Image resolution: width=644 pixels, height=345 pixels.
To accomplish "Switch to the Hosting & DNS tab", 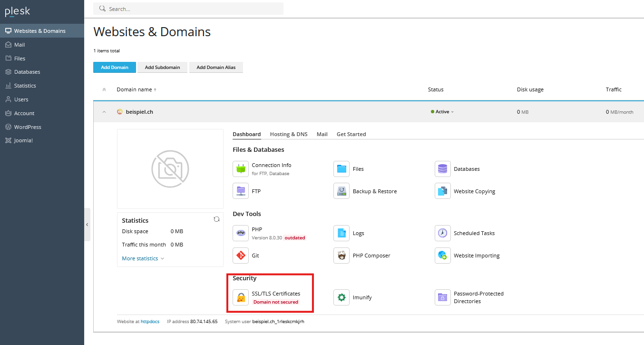I will pyautogui.click(x=288, y=134).
